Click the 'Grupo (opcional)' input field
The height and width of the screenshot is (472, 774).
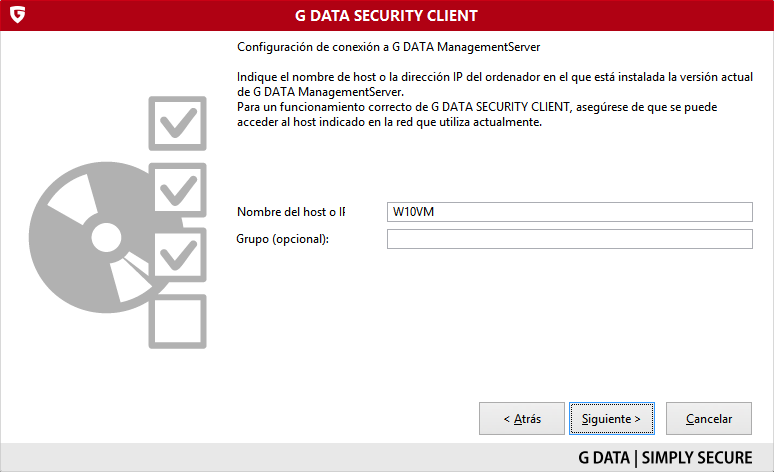[570, 239]
